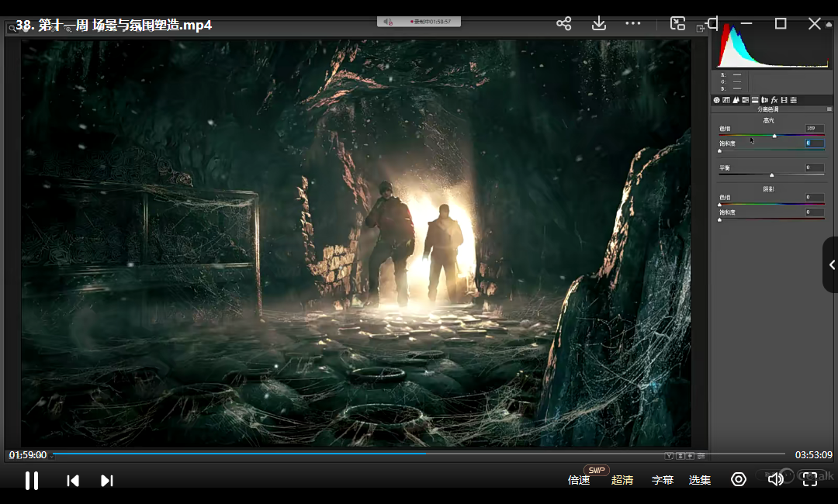Switch to mini player window mode
This screenshot has width=838, height=504.
(x=677, y=23)
